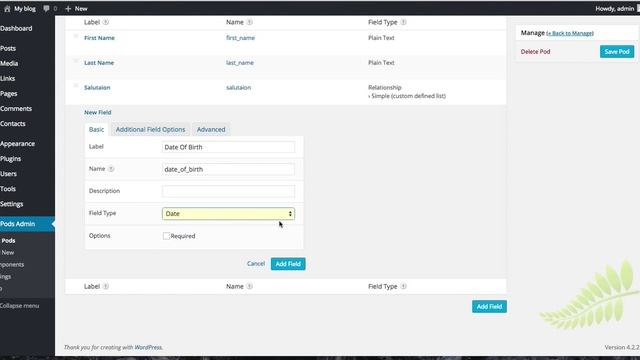Focus the empty Description input
This screenshot has height=360, width=640.
(x=228, y=191)
